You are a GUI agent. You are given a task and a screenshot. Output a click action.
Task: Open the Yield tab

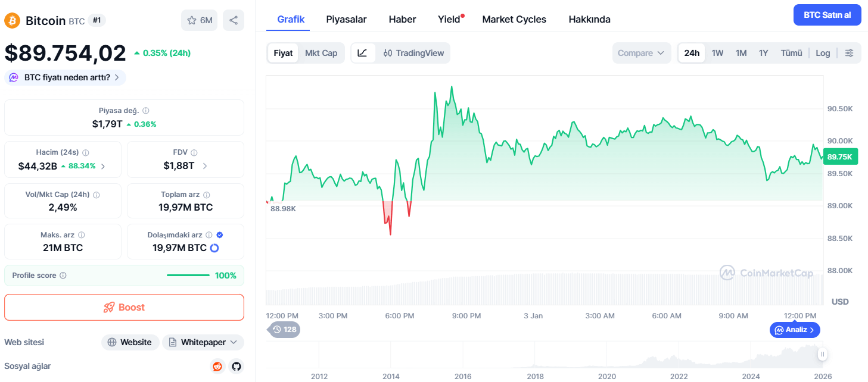pyautogui.click(x=449, y=19)
